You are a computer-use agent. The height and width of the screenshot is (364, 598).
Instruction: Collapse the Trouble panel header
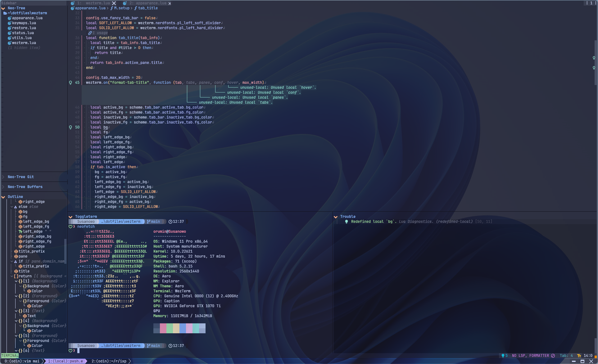pyautogui.click(x=336, y=217)
